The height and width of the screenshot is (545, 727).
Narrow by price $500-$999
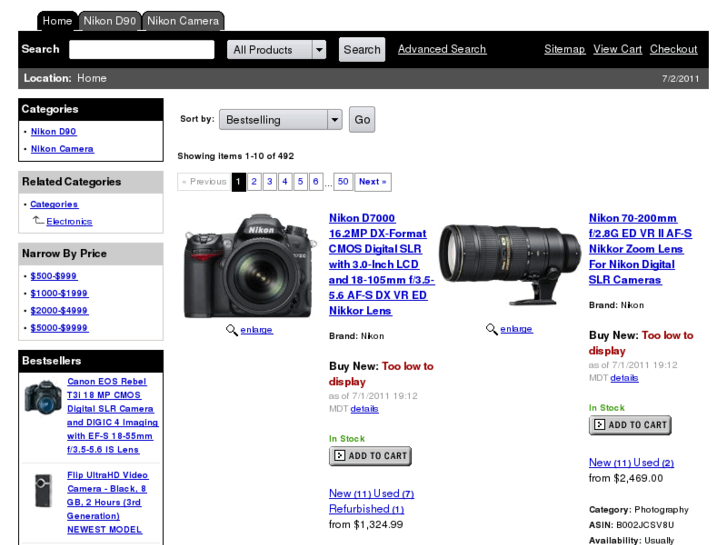(x=53, y=276)
